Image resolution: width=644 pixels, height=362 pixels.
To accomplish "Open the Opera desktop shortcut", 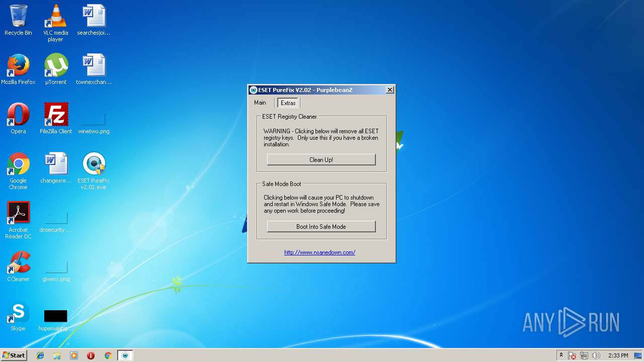I will (18, 119).
